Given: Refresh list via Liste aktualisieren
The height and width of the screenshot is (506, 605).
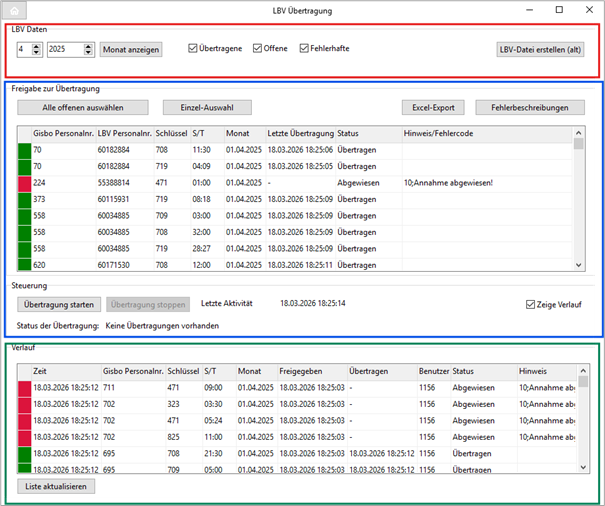Looking at the screenshot, I should click(55, 487).
